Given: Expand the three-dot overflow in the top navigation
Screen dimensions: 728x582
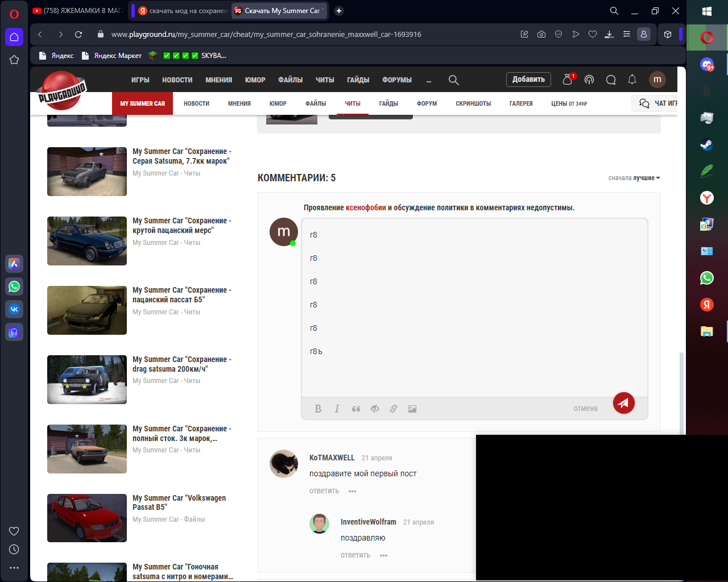Looking at the screenshot, I should [429, 80].
